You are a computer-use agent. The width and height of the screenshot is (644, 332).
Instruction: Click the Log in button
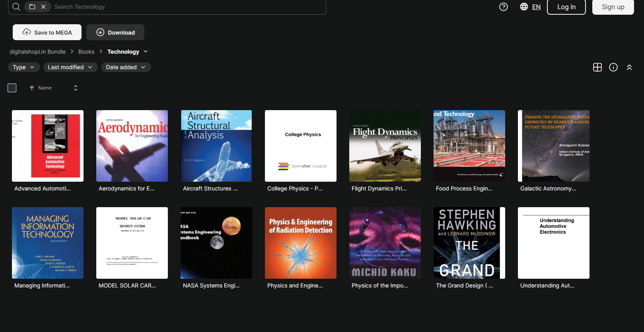click(x=566, y=7)
